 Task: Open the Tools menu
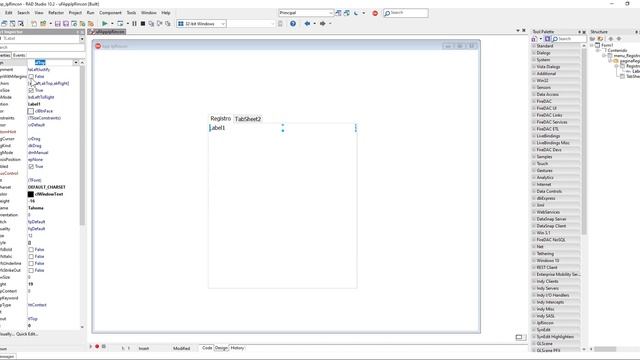pos(131,13)
